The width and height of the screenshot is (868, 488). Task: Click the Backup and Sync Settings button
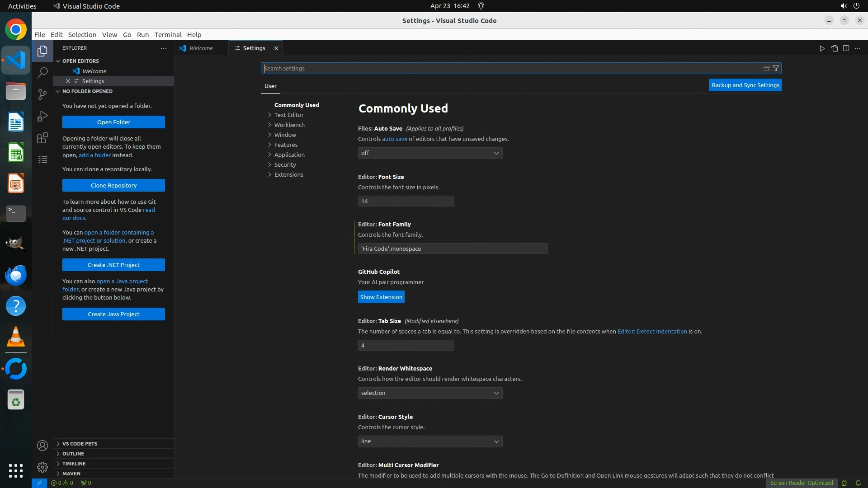745,85
